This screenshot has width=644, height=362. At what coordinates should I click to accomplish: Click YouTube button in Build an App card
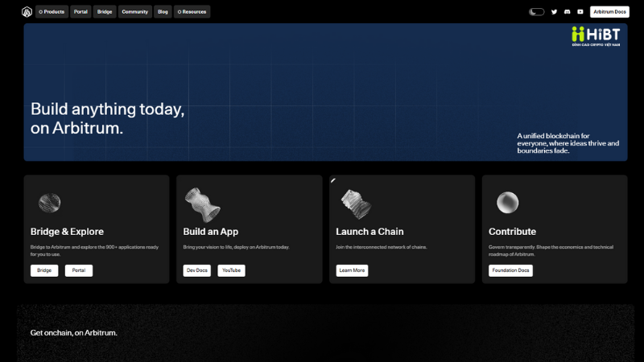pyautogui.click(x=231, y=270)
